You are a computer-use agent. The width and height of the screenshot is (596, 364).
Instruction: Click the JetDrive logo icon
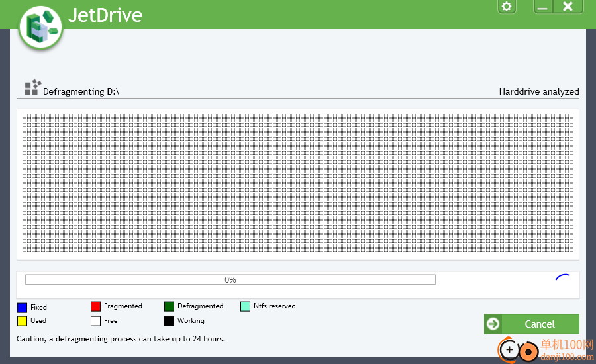(40, 28)
